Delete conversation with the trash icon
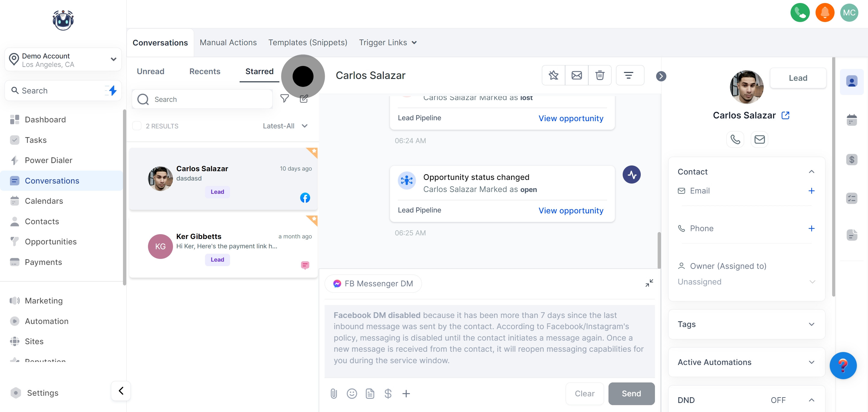This screenshot has width=868, height=412. pyautogui.click(x=600, y=75)
